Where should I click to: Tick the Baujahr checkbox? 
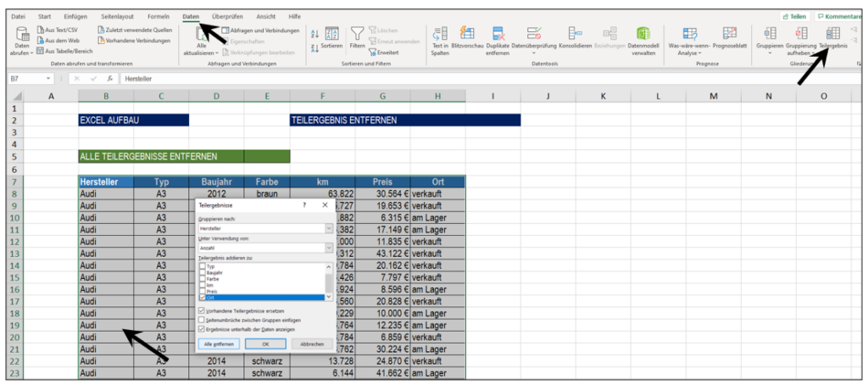click(x=203, y=272)
